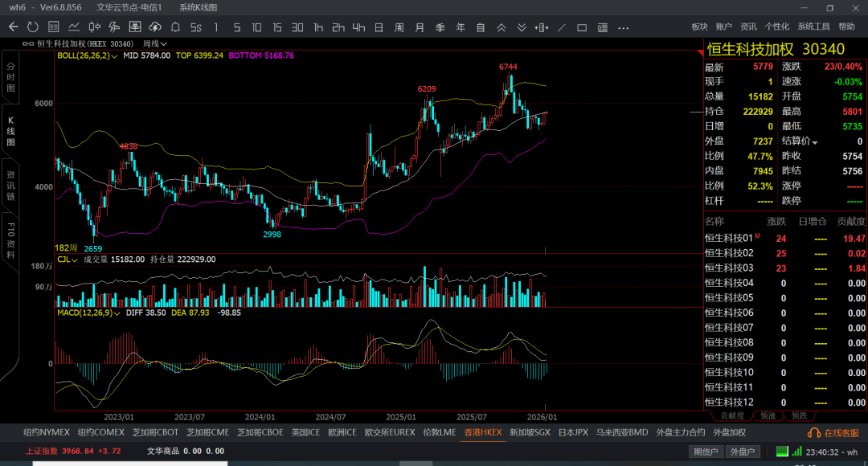
Task: Expand the 周线 period dropdown
Action: pos(155,43)
